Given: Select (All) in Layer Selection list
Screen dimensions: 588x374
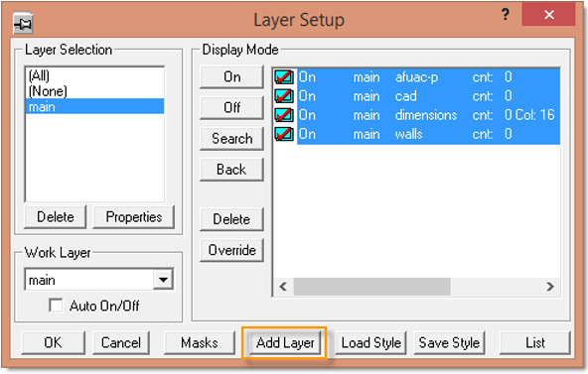Looking at the screenshot, I should pos(94,75).
